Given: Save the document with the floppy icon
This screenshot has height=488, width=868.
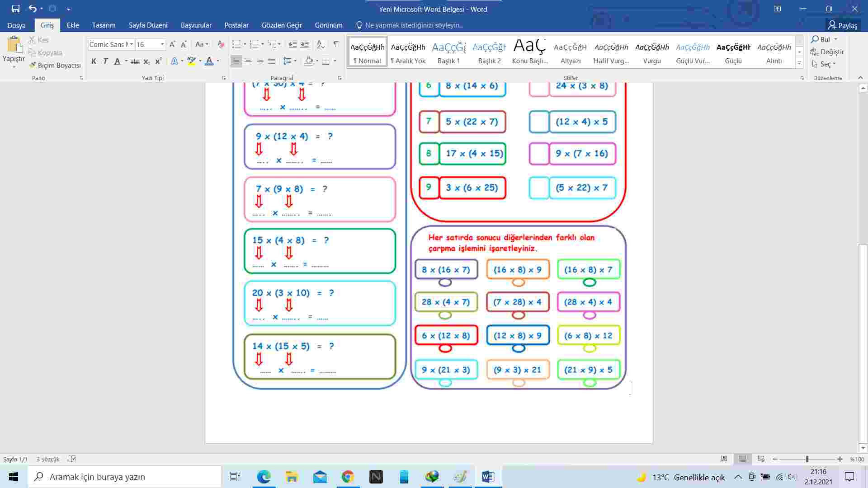Looking at the screenshot, I should point(16,9).
